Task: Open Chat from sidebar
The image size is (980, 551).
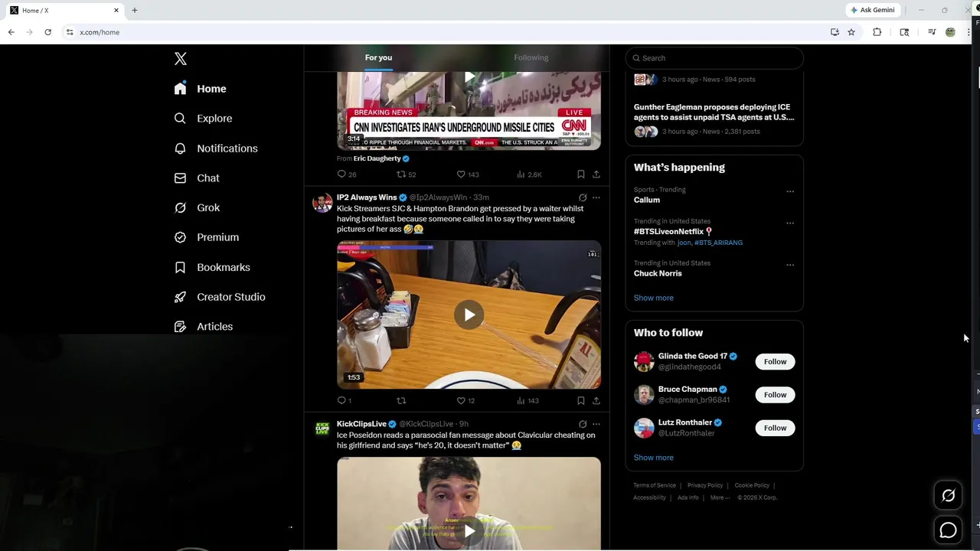Action: pos(197,178)
